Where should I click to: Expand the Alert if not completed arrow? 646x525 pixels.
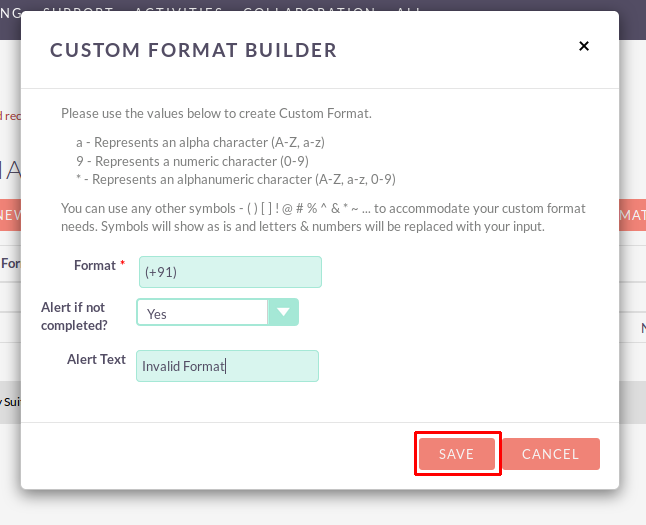point(283,312)
